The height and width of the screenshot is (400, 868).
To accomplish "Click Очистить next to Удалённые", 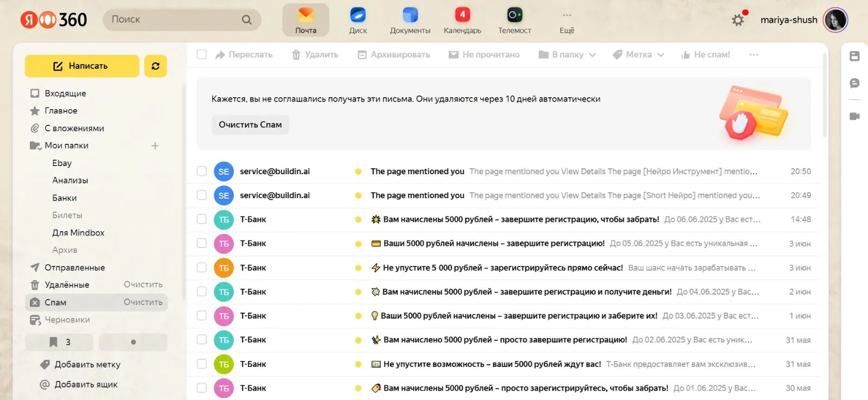I will click(x=143, y=285).
